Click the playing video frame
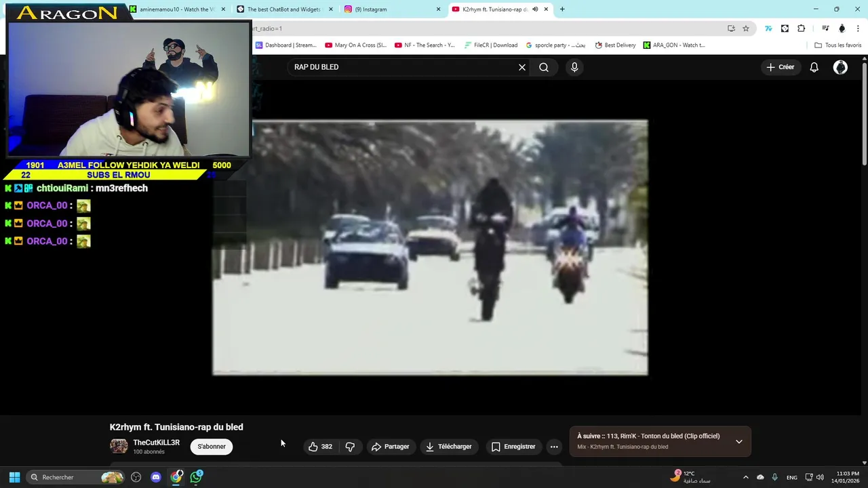 pos(430,247)
